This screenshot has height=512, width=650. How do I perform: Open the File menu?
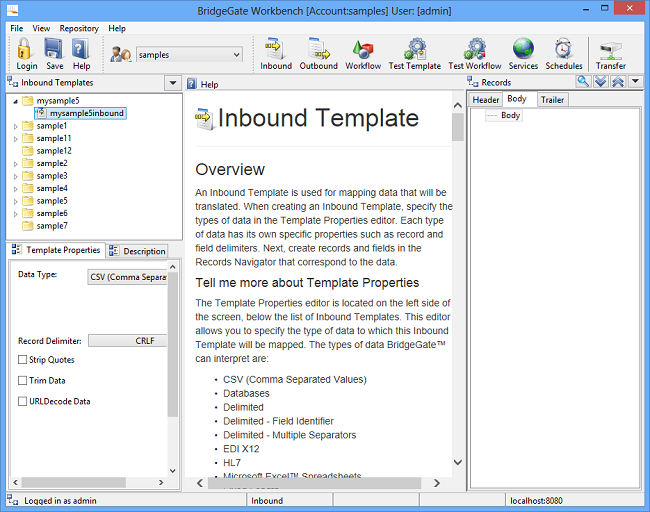tap(17, 28)
